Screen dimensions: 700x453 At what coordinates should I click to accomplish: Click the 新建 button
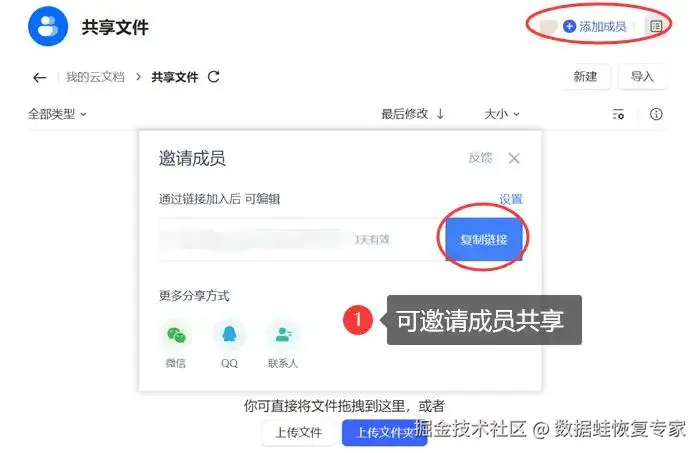(585, 77)
